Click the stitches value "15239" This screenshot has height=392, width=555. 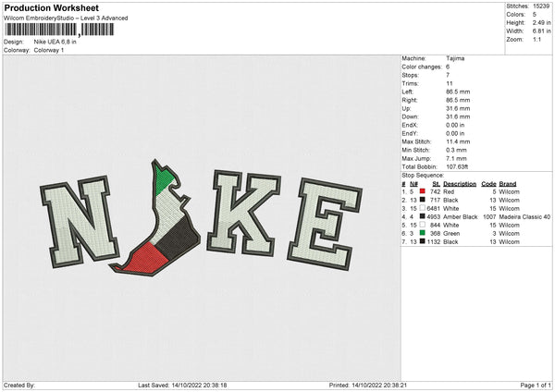point(541,6)
